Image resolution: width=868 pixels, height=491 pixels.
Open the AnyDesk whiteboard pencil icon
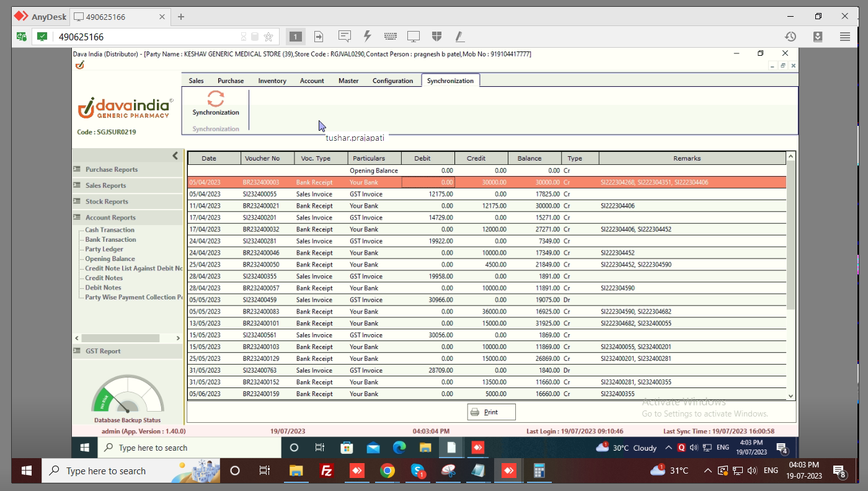pos(459,37)
